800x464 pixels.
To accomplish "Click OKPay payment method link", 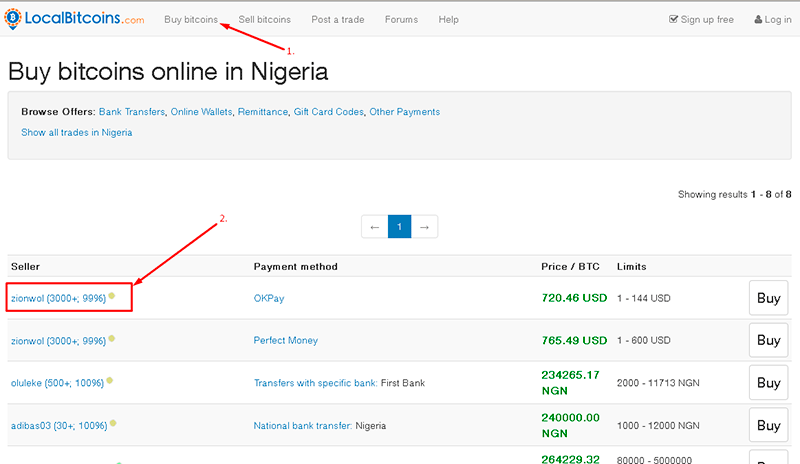I will point(269,298).
